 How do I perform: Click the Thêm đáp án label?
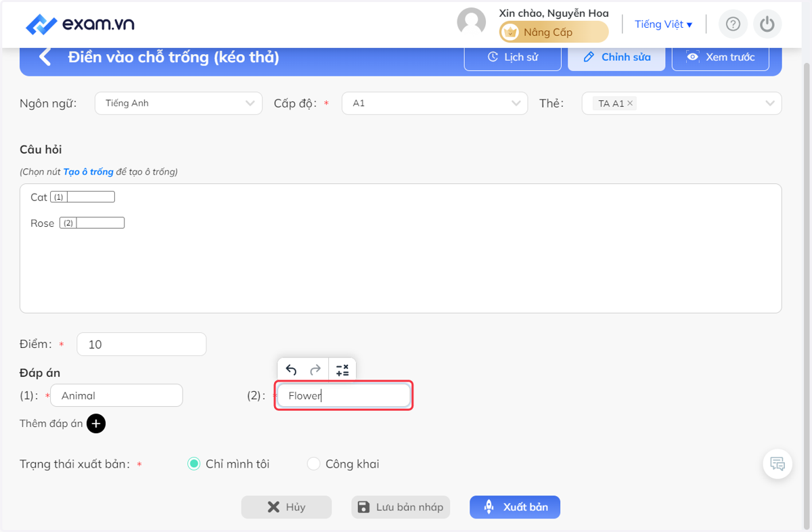(x=51, y=424)
